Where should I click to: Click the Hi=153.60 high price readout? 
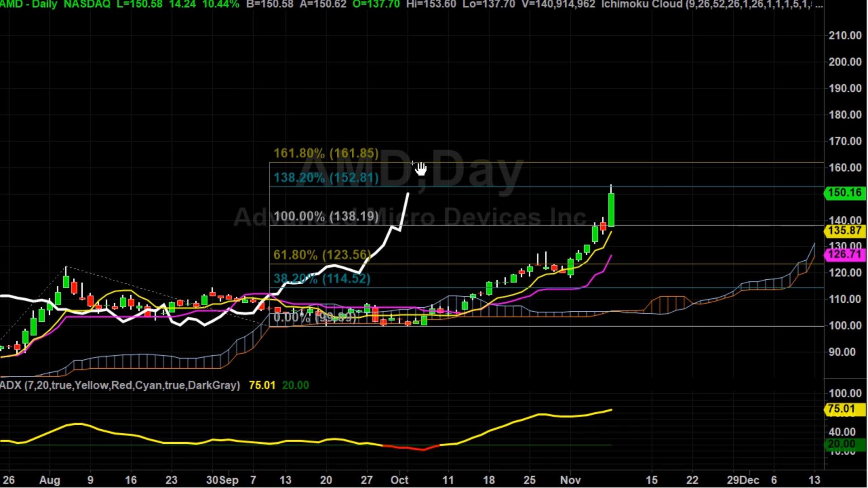point(431,5)
